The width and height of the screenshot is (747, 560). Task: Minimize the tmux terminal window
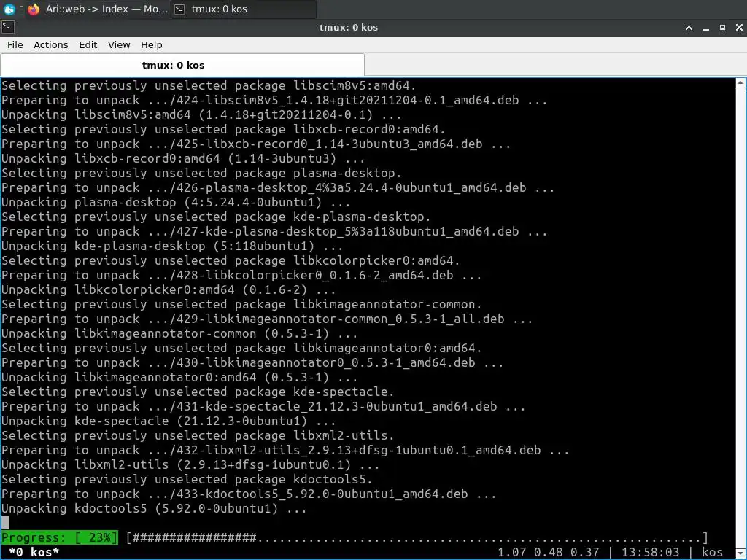tap(705, 28)
